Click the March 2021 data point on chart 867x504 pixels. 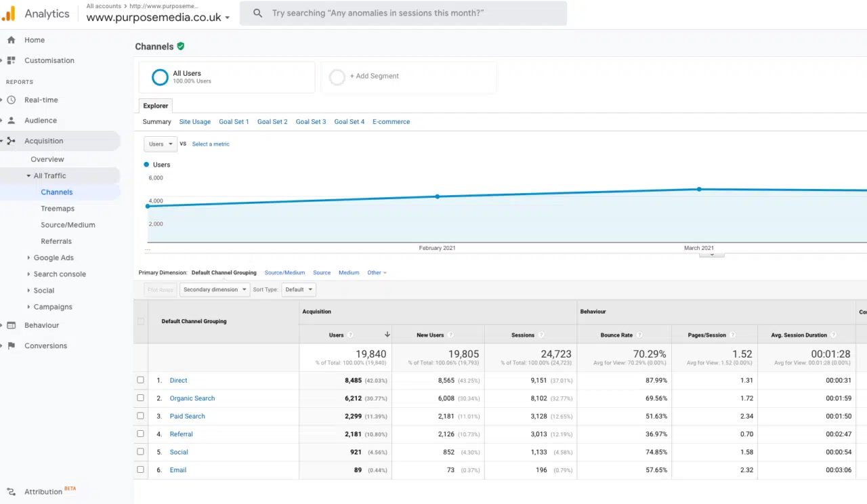699,189
